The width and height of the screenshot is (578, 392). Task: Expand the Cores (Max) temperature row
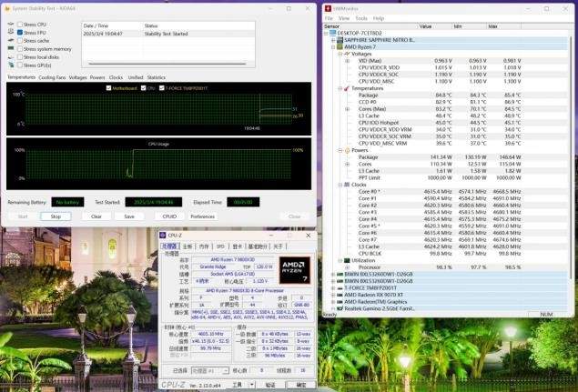[347, 109]
